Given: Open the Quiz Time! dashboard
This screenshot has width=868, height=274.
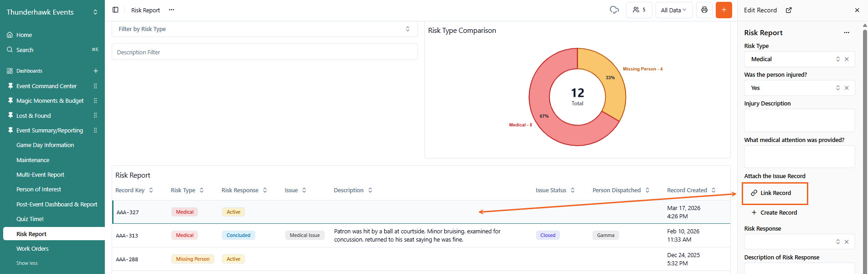Looking at the screenshot, I should [x=30, y=219].
